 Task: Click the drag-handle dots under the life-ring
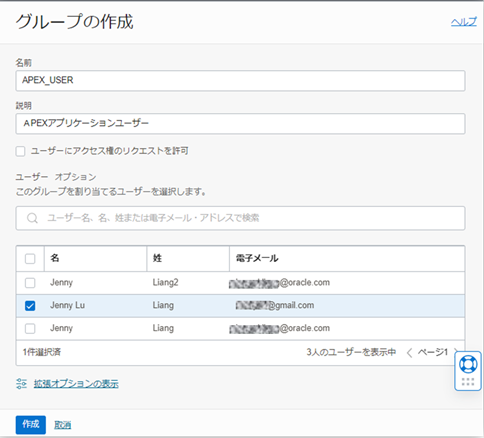tap(468, 382)
